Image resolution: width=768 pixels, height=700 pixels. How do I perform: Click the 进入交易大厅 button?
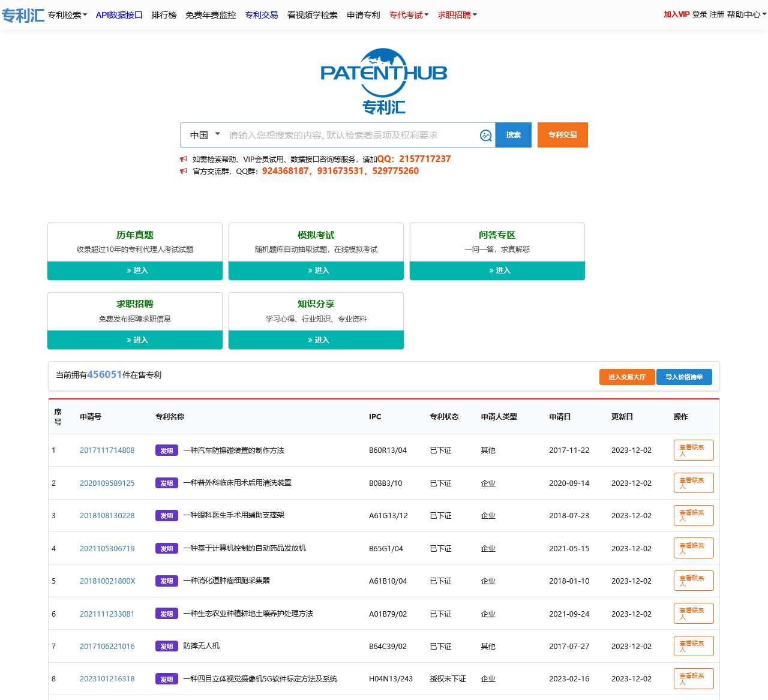point(627,377)
